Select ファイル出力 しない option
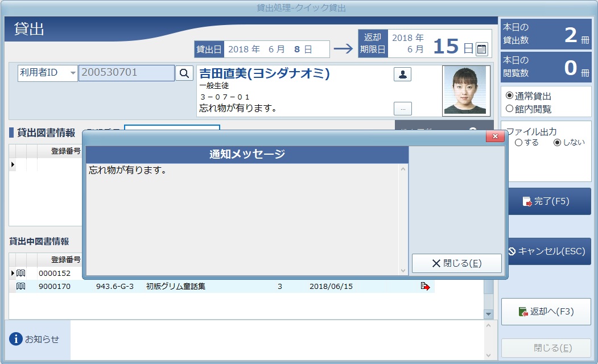The height and width of the screenshot is (364, 598). click(x=557, y=143)
